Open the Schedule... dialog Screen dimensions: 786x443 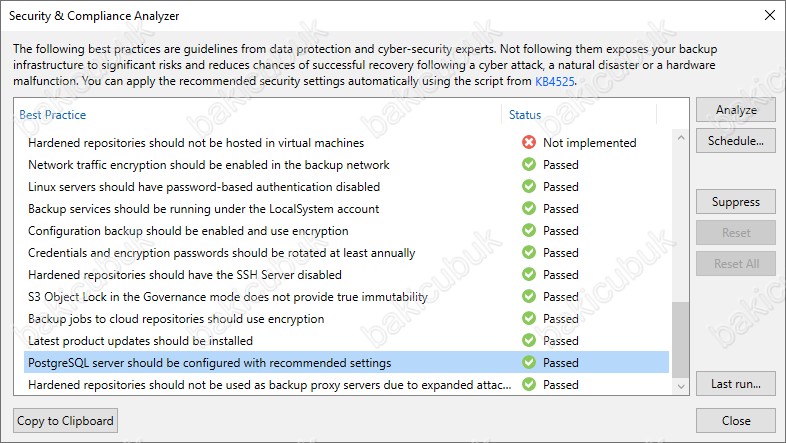point(736,141)
